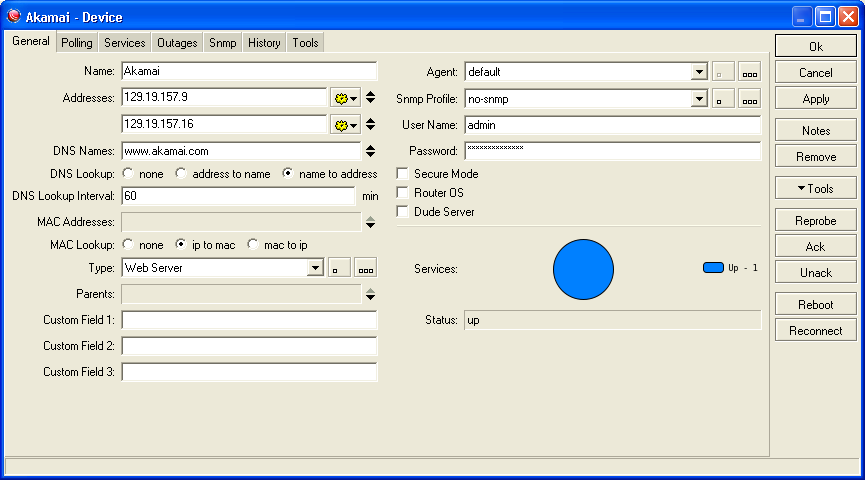865x480 pixels.
Task: Click DNS Names field www.akamai.com
Action: point(241,151)
